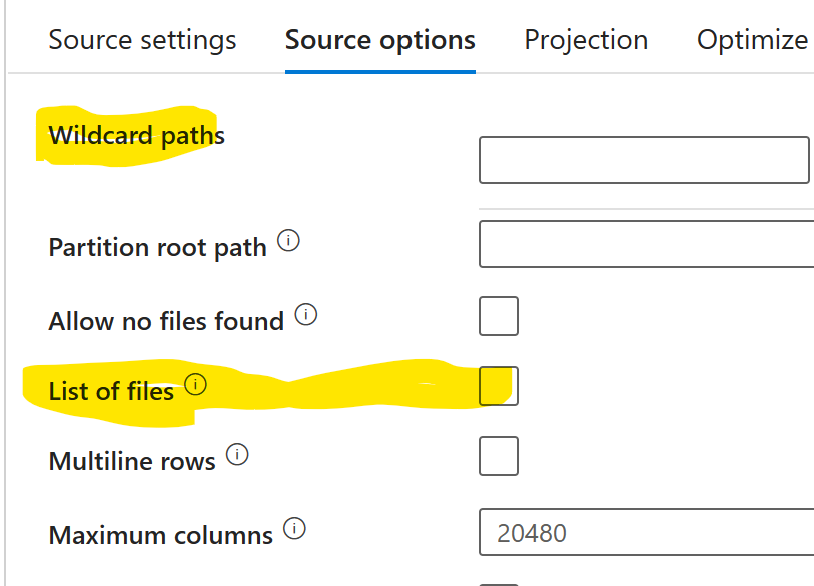814x586 pixels.
Task: Click the info icon beside Allow no files found
Action: (308, 313)
